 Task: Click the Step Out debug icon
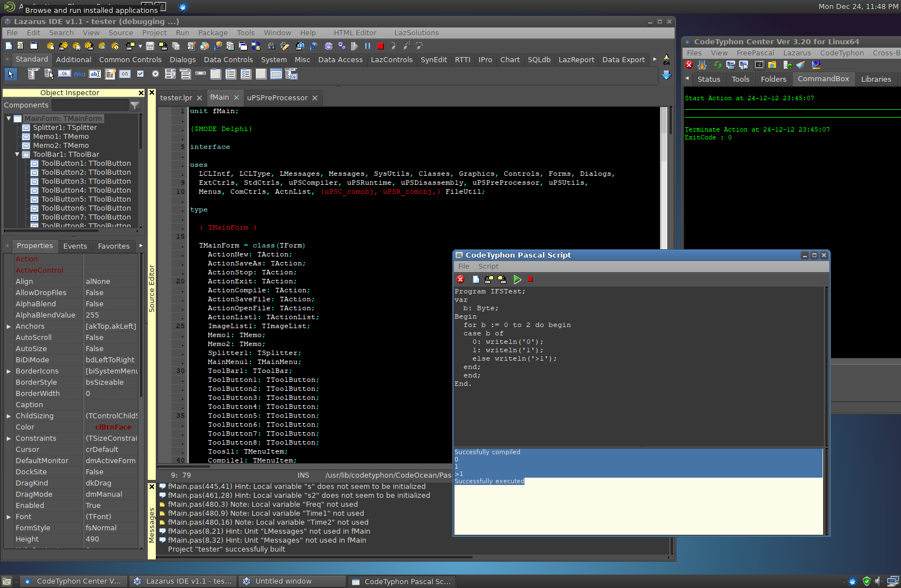[419, 46]
